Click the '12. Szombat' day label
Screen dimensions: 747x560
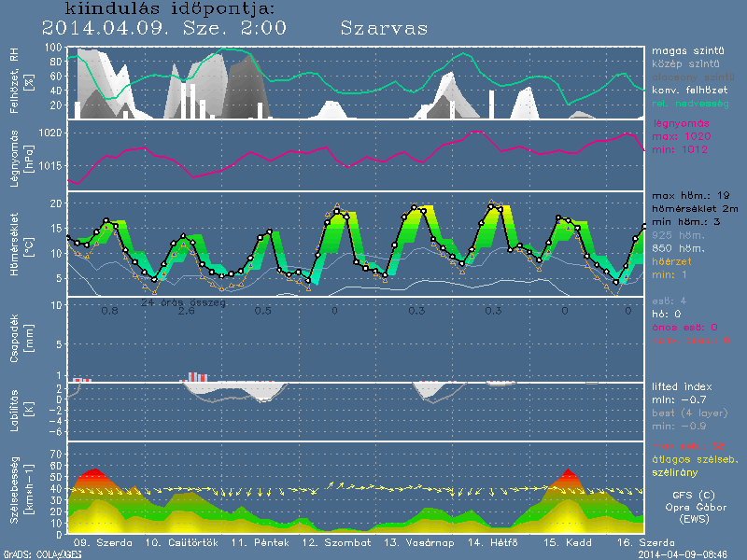(x=338, y=543)
